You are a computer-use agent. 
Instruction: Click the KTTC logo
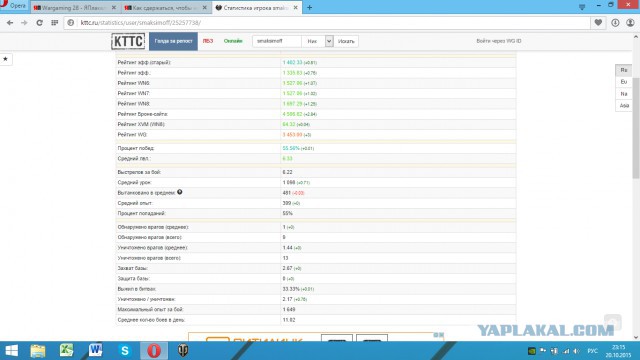click(x=128, y=41)
